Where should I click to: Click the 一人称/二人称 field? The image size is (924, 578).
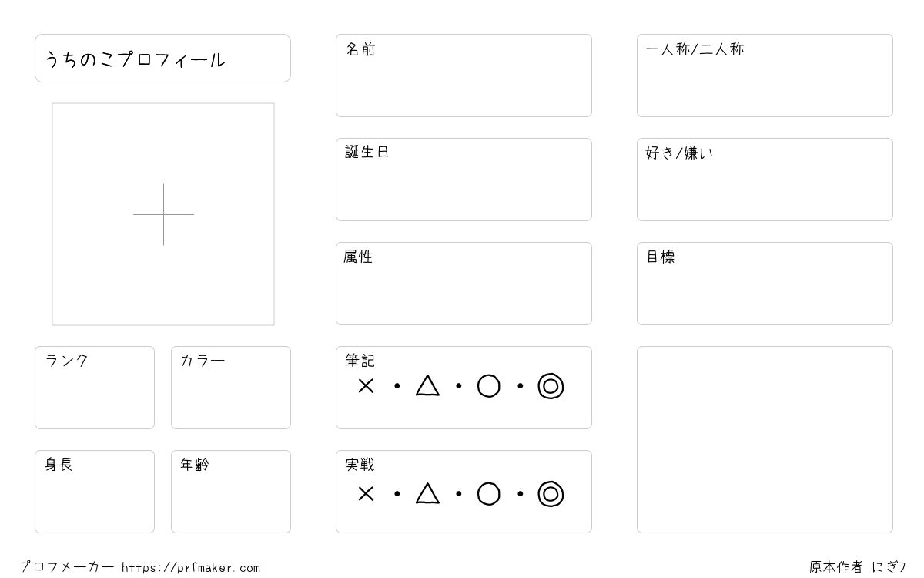pyautogui.click(x=765, y=76)
